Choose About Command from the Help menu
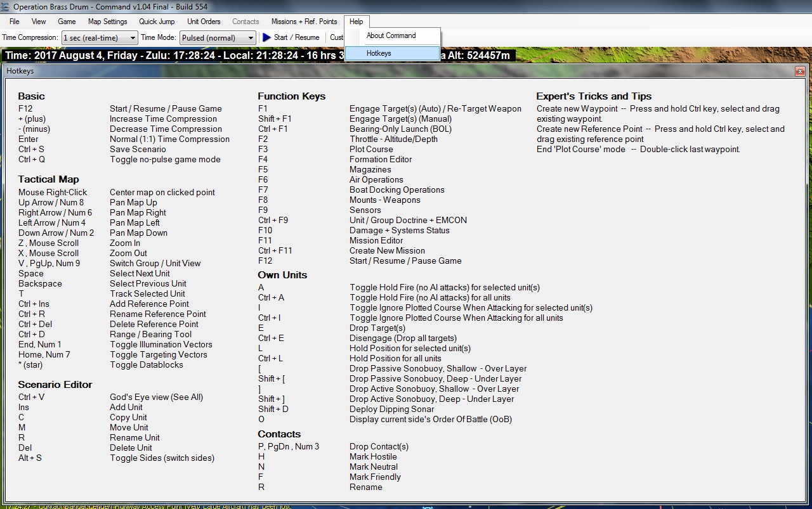 point(391,35)
